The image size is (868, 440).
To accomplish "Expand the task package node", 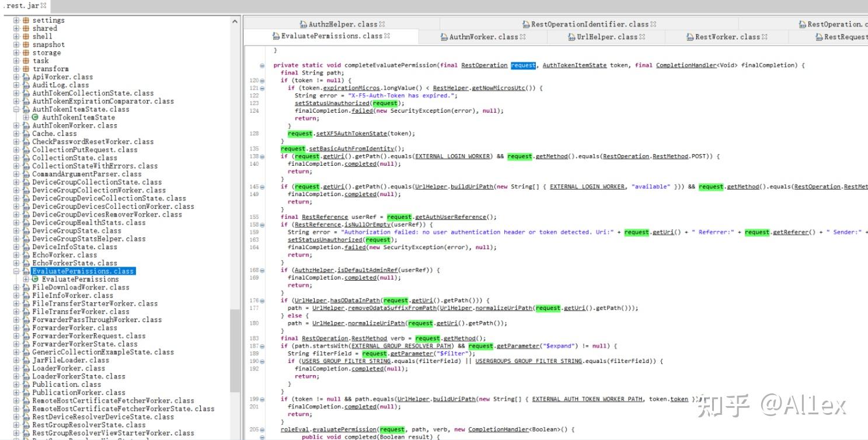I will pos(16,61).
